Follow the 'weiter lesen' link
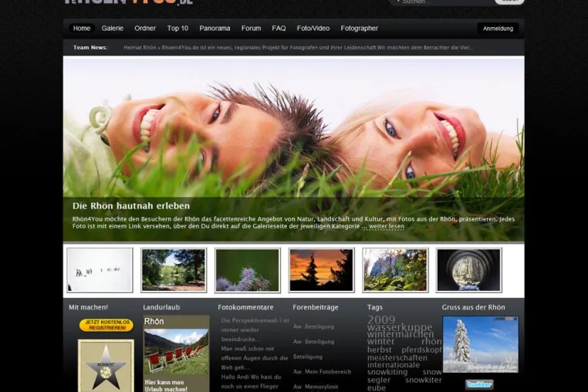This screenshot has width=588, height=392. 387,226
